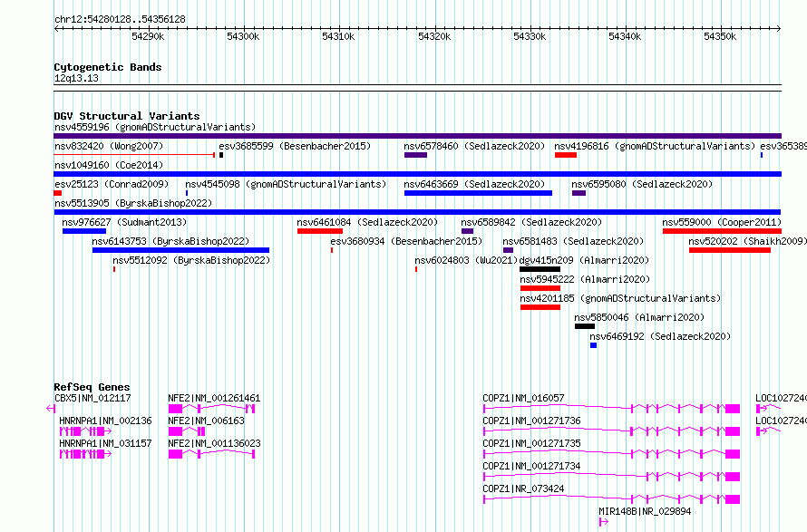Select the black nsv5850046 bar
The height and width of the screenshot is (532, 807).
click(x=585, y=326)
